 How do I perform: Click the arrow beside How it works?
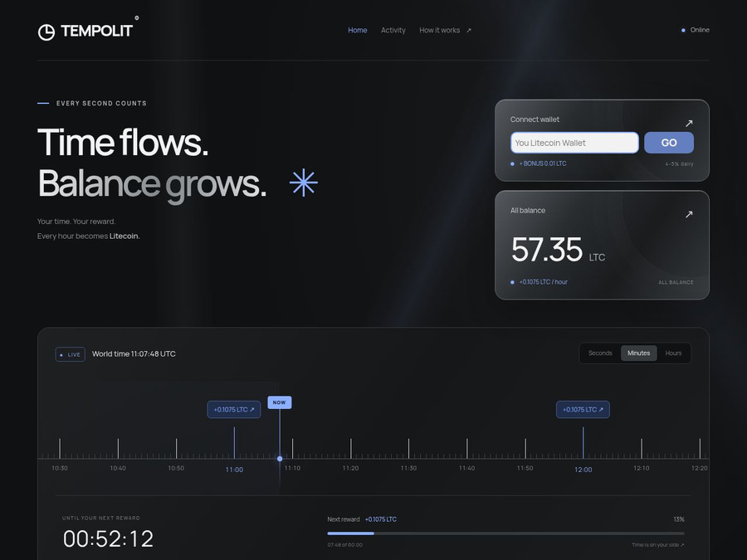(469, 31)
